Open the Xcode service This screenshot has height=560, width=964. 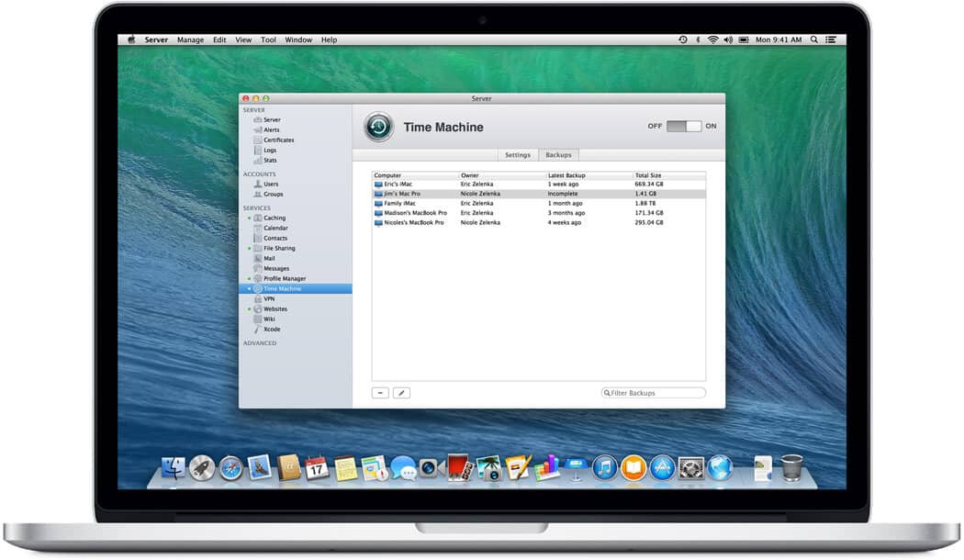(x=267, y=330)
